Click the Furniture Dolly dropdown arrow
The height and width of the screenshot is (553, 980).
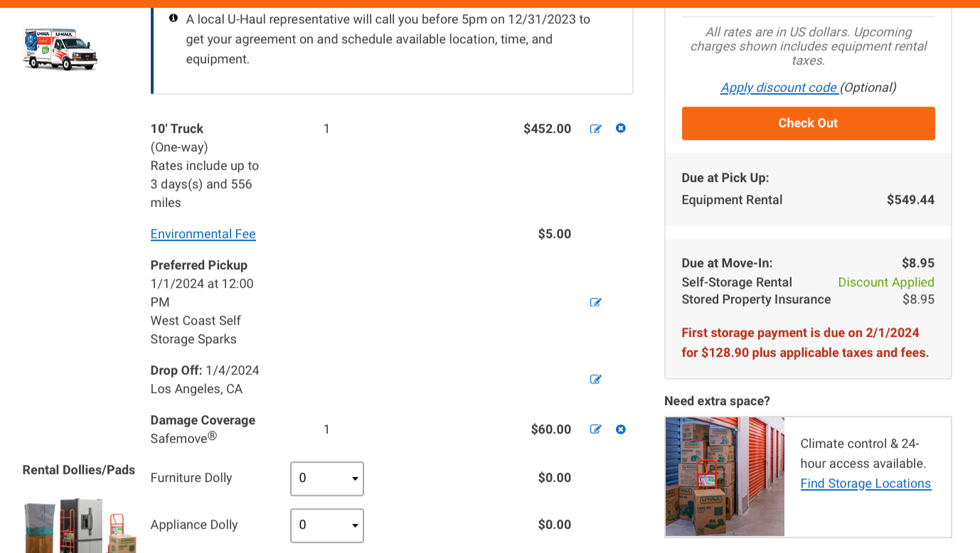[355, 479]
